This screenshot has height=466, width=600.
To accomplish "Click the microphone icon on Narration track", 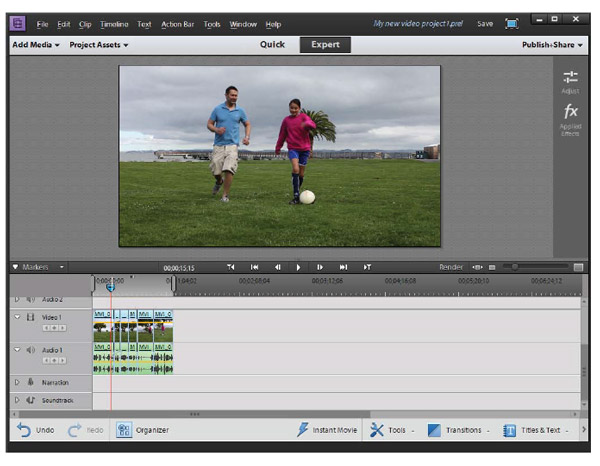I will point(31,382).
